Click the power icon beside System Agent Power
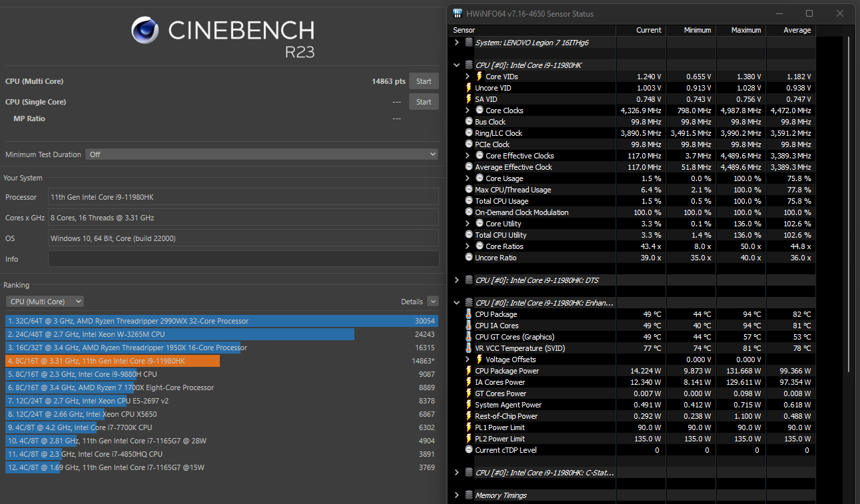860x504 pixels. click(x=469, y=405)
